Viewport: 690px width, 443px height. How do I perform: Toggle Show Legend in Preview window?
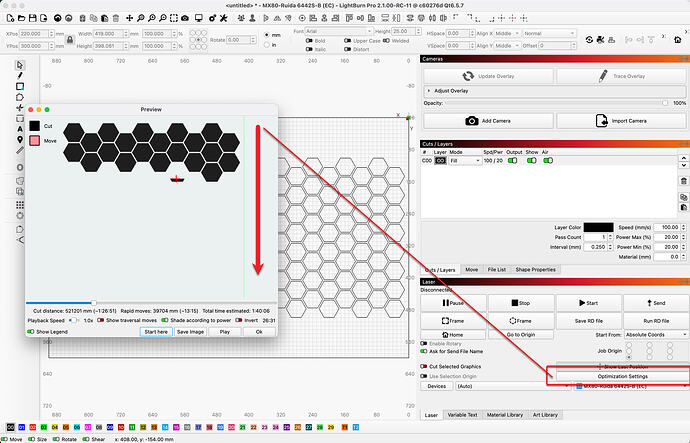[31, 332]
